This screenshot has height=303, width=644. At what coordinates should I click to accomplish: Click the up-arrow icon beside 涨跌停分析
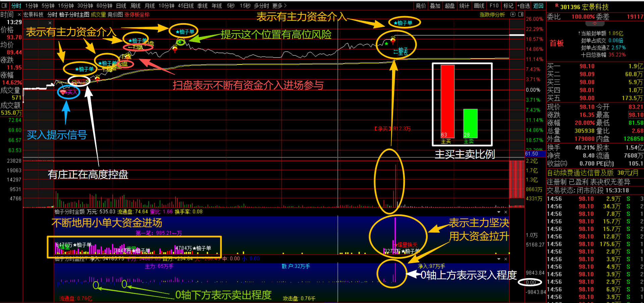tap(513, 14)
